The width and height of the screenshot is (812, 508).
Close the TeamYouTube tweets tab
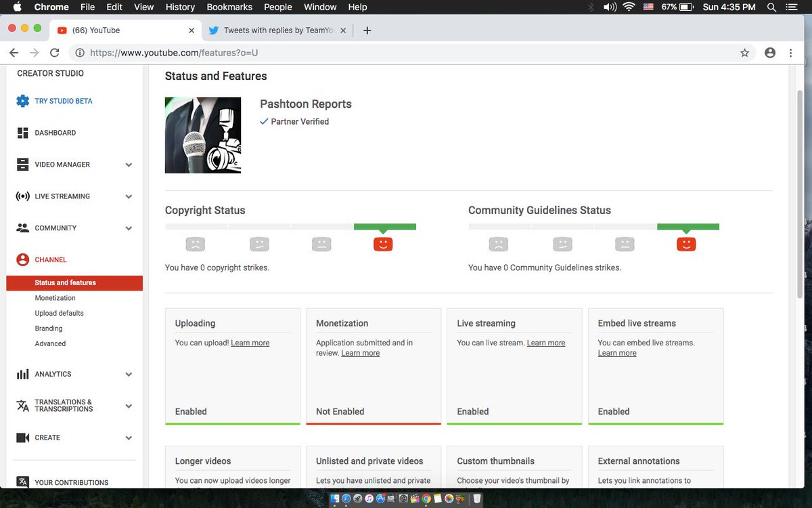(x=343, y=30)
